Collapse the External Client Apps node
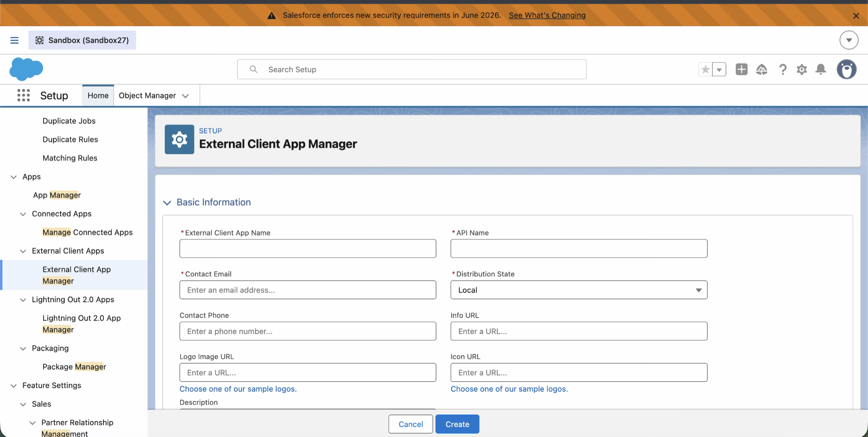The width and height of the screenshot is (868, 437). 23,251
